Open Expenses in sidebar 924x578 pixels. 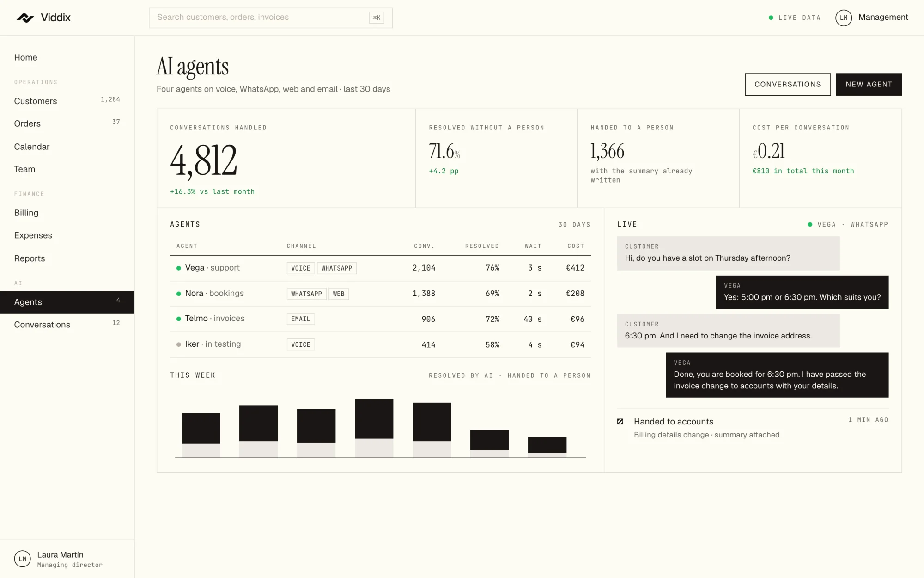click(x=67, y=235)
